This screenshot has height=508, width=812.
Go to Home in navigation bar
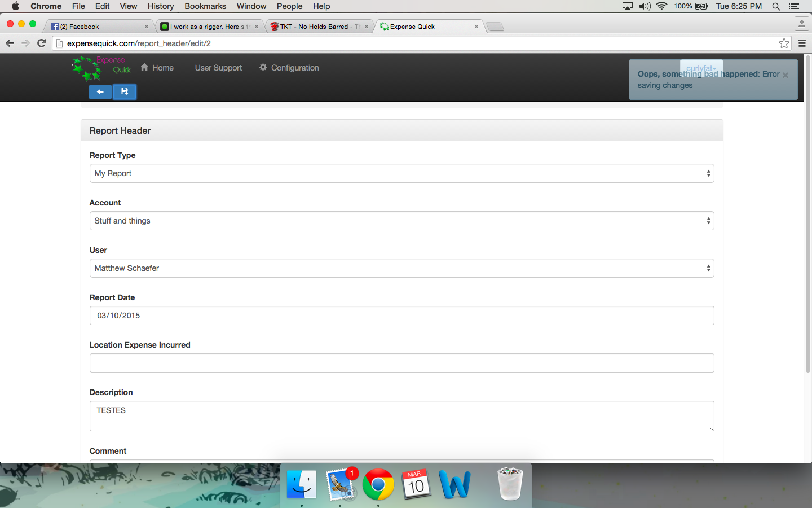[157, 68]
